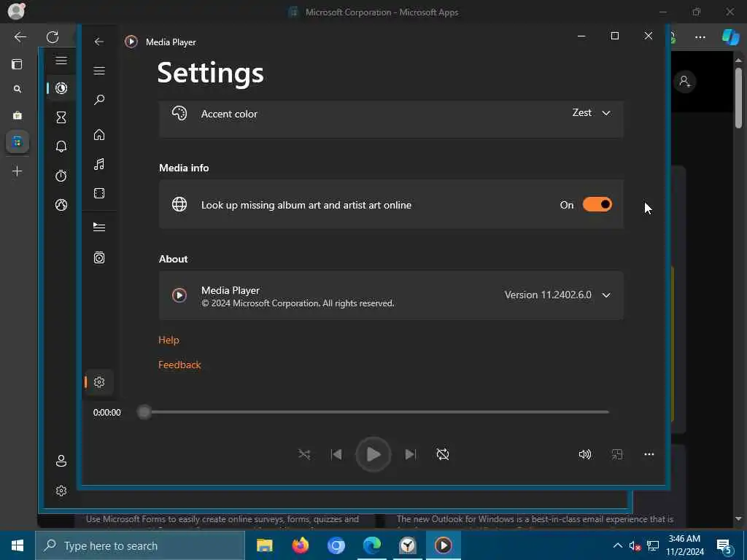Toggle shuffle playback

pyautogui.click(x=304, y=454)
